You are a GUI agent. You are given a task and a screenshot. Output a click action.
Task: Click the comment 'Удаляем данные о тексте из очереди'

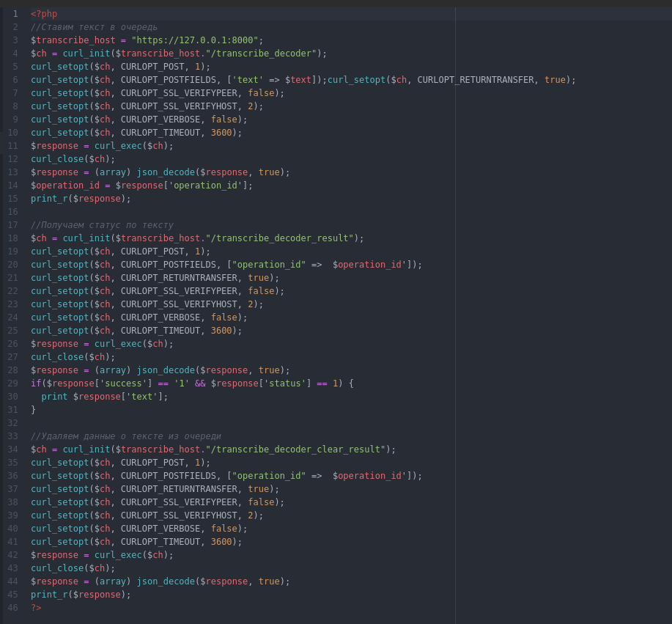[126, 436]
